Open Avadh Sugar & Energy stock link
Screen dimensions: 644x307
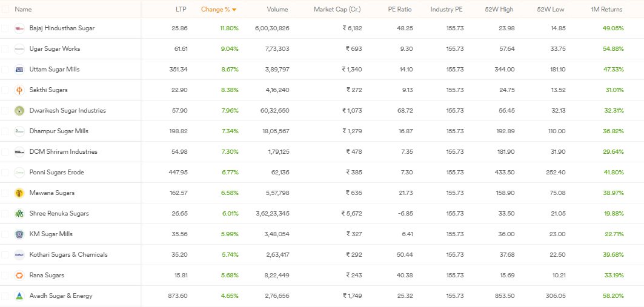tap(61, 296)
